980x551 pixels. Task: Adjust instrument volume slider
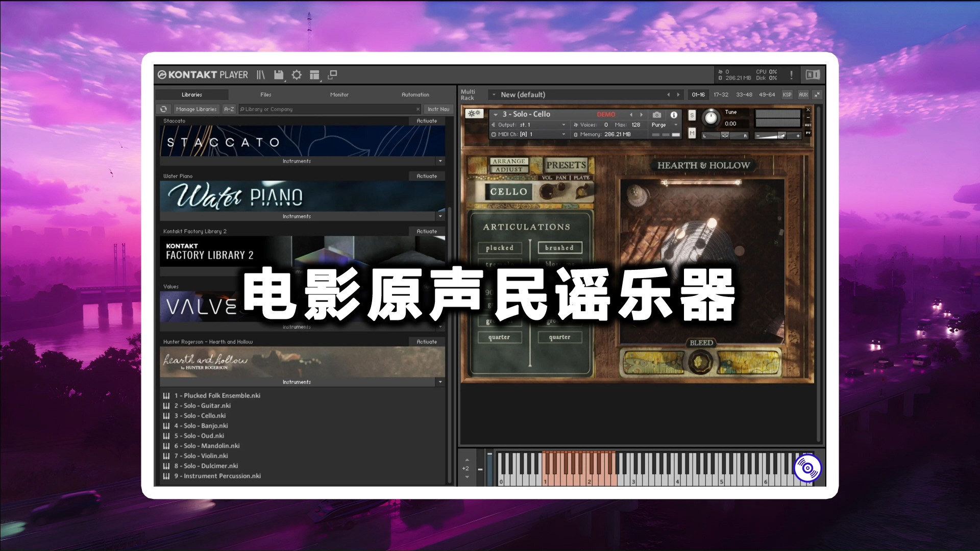778,136
